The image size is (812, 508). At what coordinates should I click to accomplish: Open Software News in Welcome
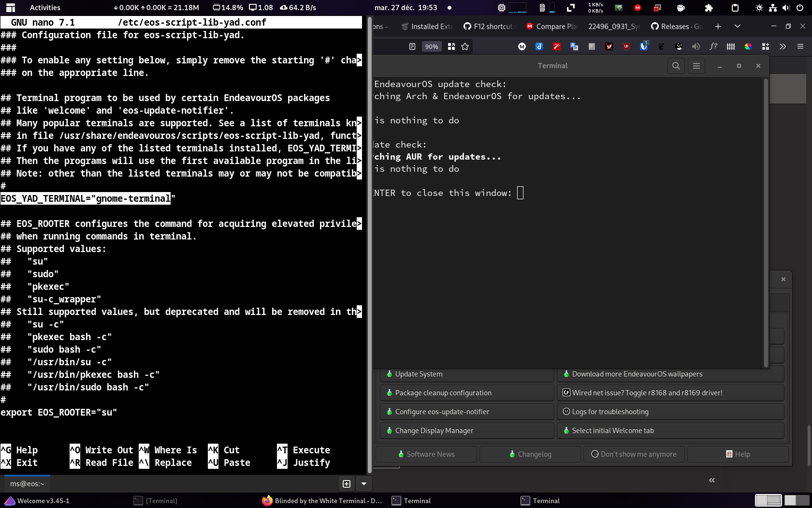click(x=426, y=454)
